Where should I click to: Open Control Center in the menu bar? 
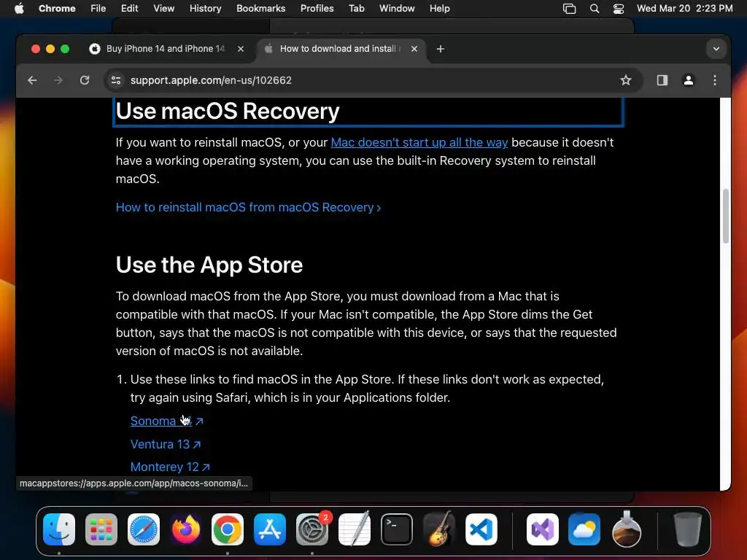click(619, 9)
